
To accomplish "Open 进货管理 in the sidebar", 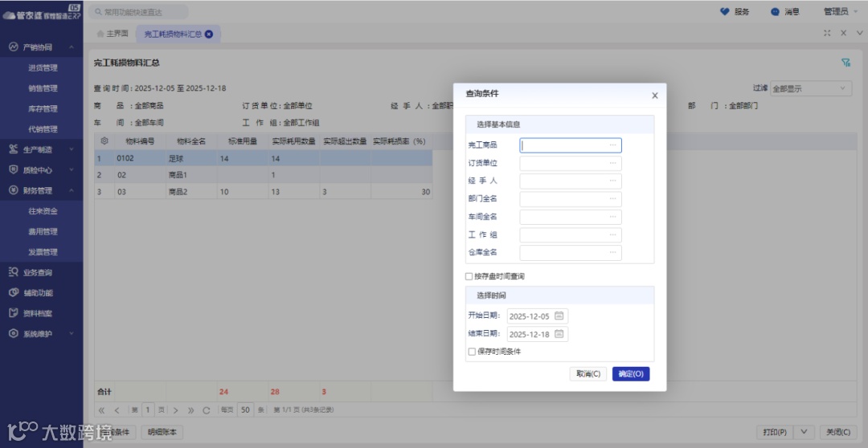I will [43, 67].
